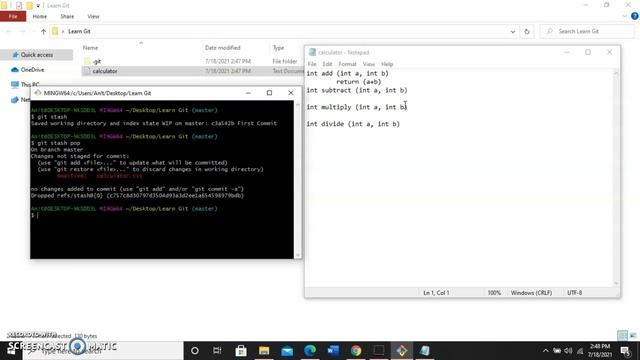Open the notification center icon

(625, 351)
